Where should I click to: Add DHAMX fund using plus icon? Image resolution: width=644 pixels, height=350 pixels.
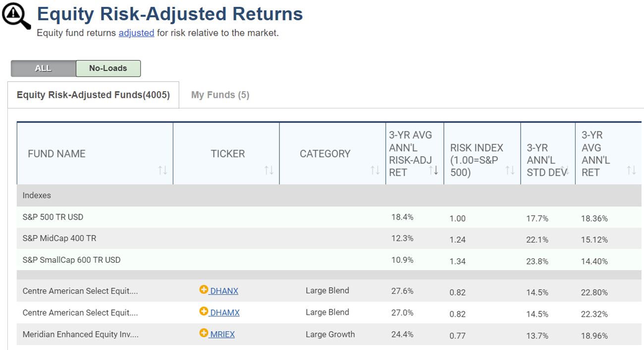tap(204, 311)
